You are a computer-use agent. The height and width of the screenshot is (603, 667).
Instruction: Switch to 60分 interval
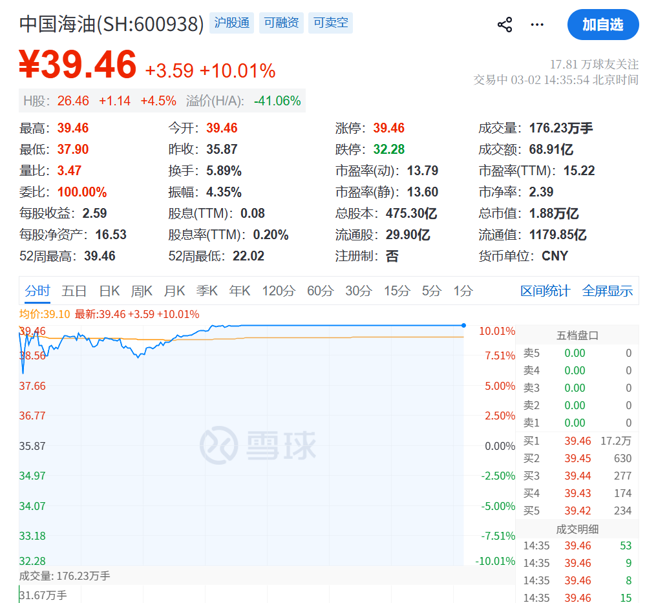pyautogui.click(x=320, y=291)
